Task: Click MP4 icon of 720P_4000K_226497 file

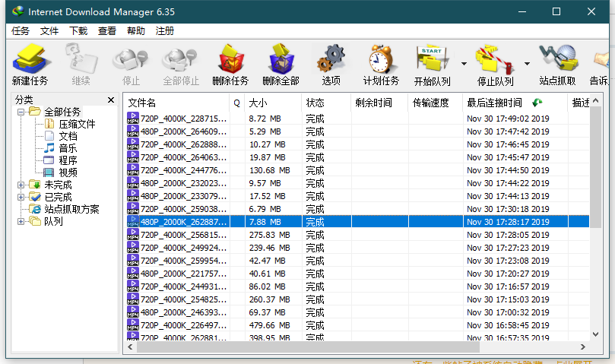Action: (132, 325)
